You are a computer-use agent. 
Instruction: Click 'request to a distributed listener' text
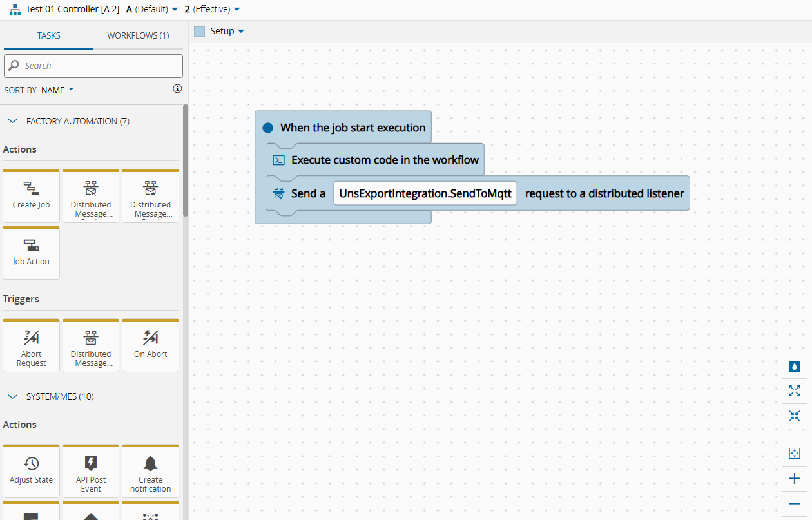tap(604, 193)
